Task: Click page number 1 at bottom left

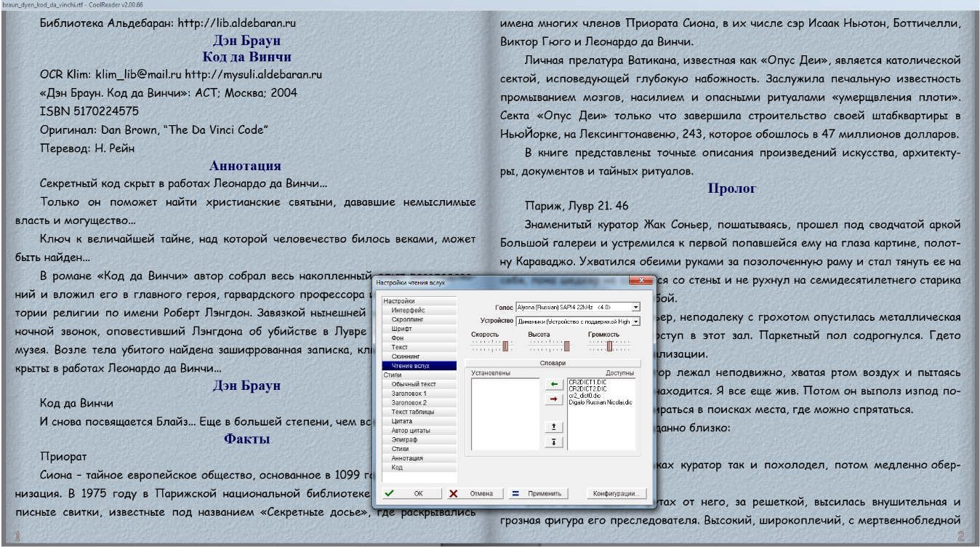Action: pyautogui.click(x=17, y=537)
